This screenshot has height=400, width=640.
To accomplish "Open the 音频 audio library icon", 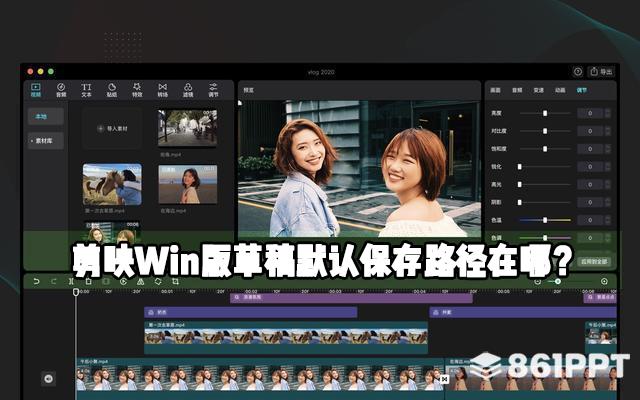I will [x=61, y=90].
